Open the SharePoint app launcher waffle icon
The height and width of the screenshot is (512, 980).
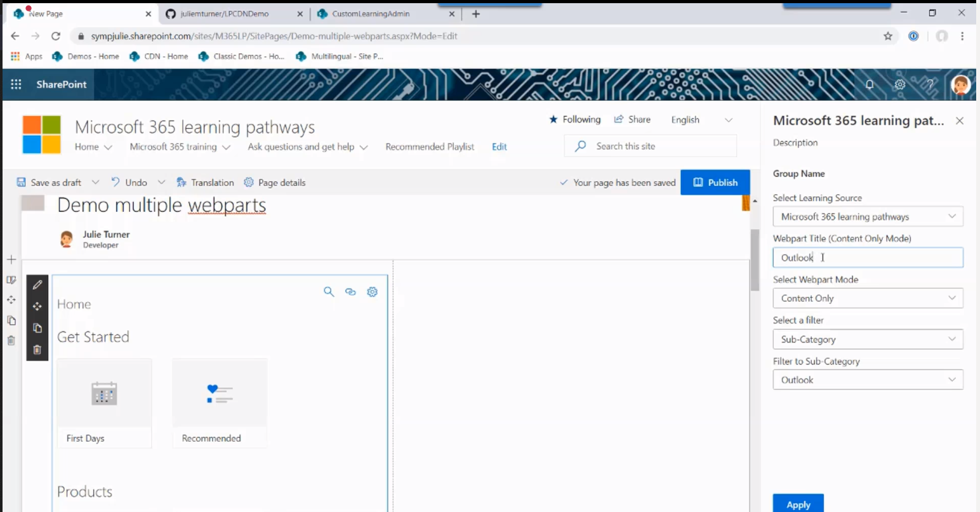(x=16, y=84)
